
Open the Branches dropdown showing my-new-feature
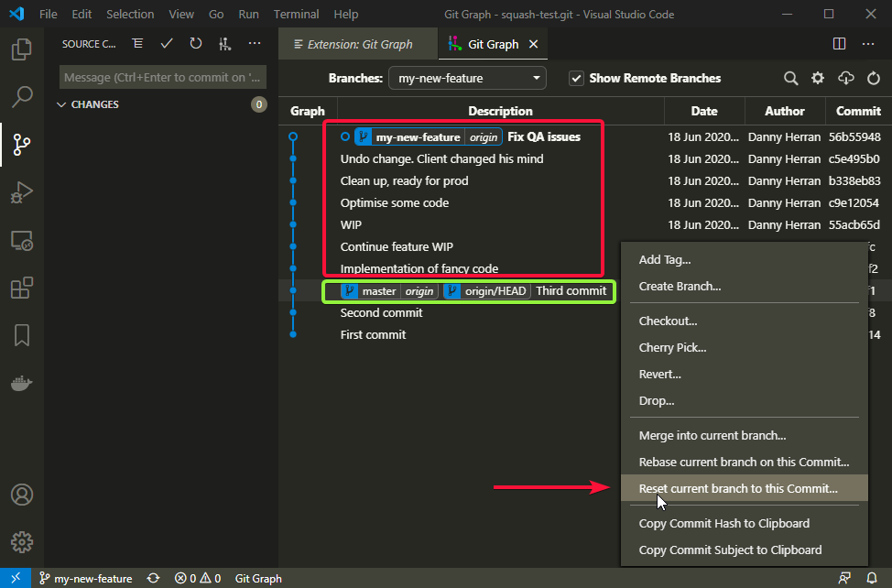pyautogui.click(x=466, y=78)
